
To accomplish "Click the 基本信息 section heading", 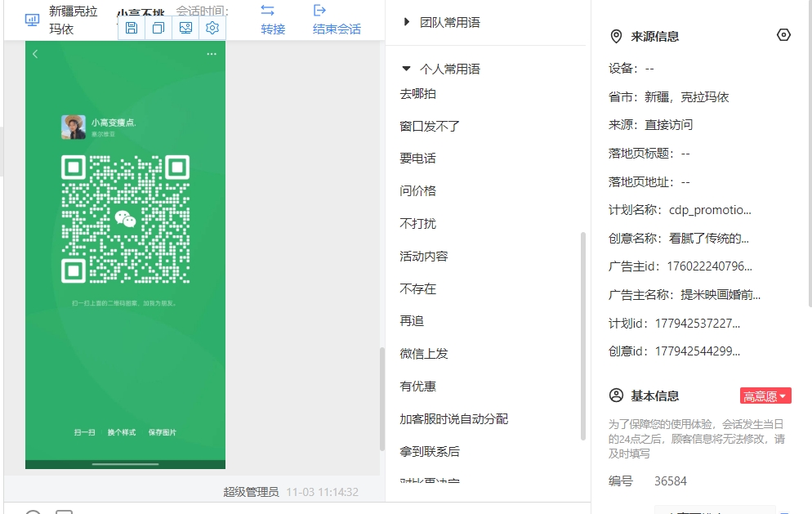I will click(654, 396).
